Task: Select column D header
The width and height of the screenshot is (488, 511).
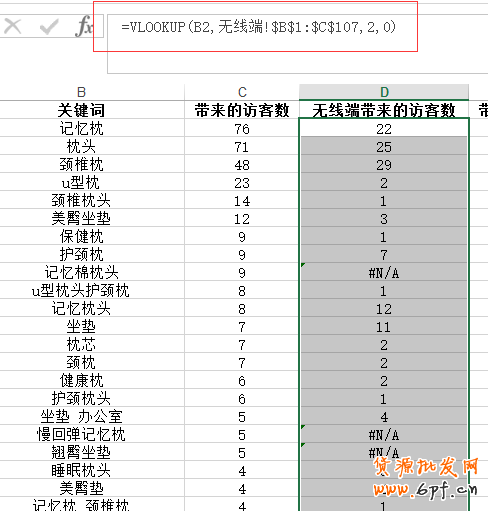Action: tap(384, 92)
